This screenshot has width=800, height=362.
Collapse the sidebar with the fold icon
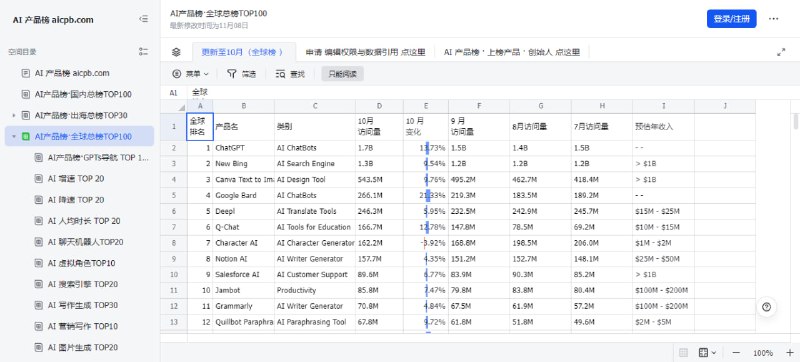point(143,19)
